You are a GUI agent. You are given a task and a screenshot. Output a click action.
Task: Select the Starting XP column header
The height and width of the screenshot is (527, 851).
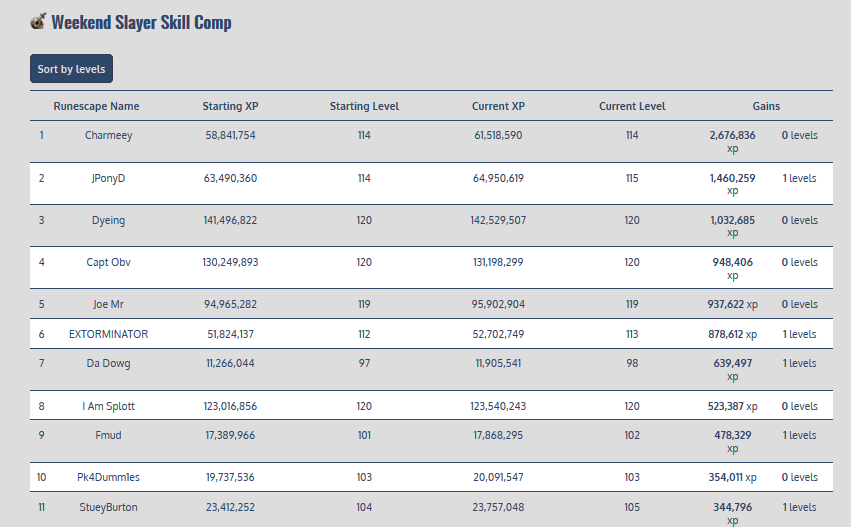click(x=229, y=106)
